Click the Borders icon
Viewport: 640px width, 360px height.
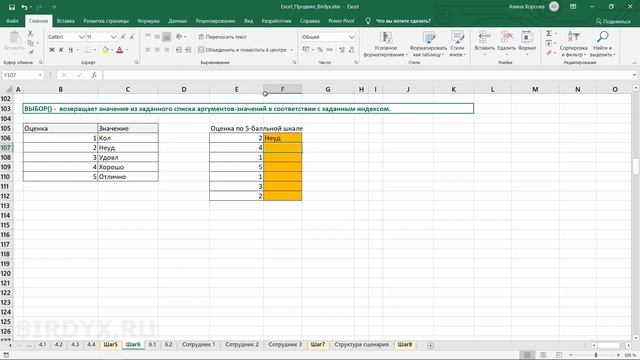[87, 50]
